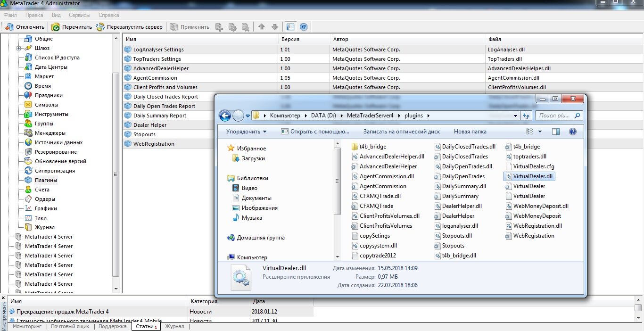Expand the Шлюз tree node
This screenshot has height=331, width=644.
(x=19, y=48)
